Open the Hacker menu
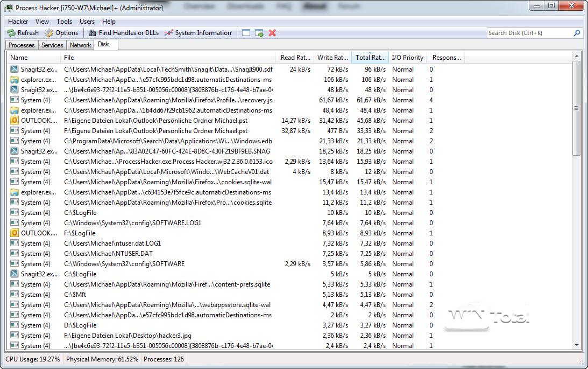The image size is (588, 369). coord(18,22)
